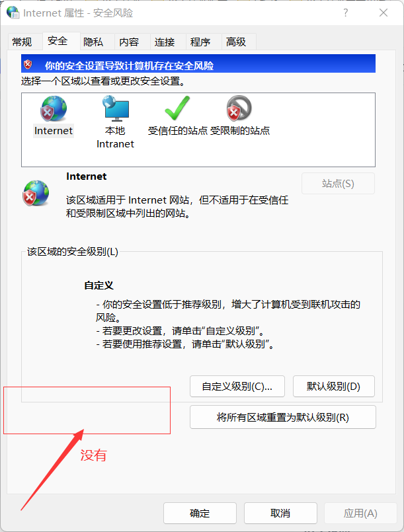
Task: Confirm with the 确定 button
Action: (x=200, y=513)
